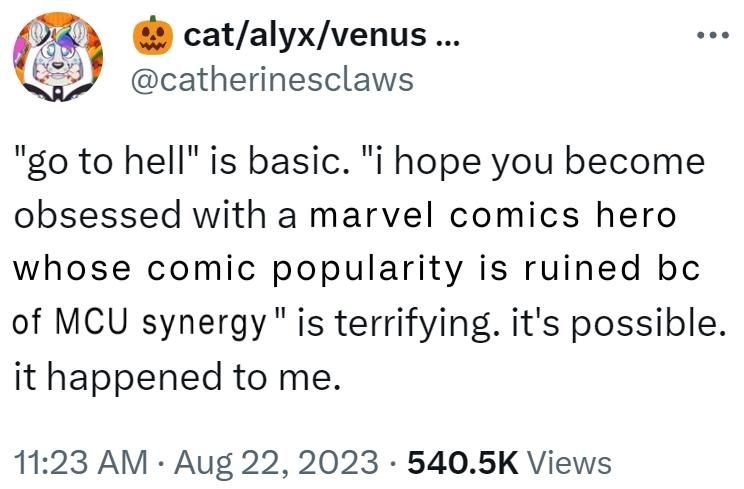
Task: Click the Views label
Action: 568,463
